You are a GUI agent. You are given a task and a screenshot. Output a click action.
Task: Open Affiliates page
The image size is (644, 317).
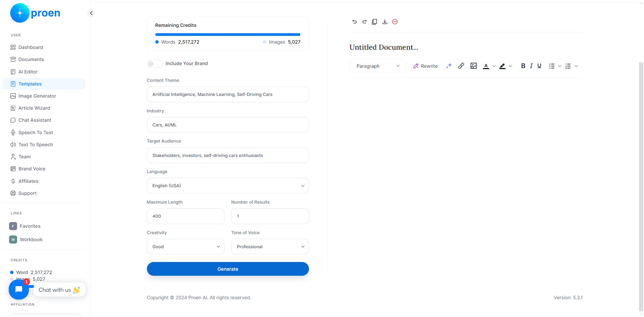[x=44, y=181]
